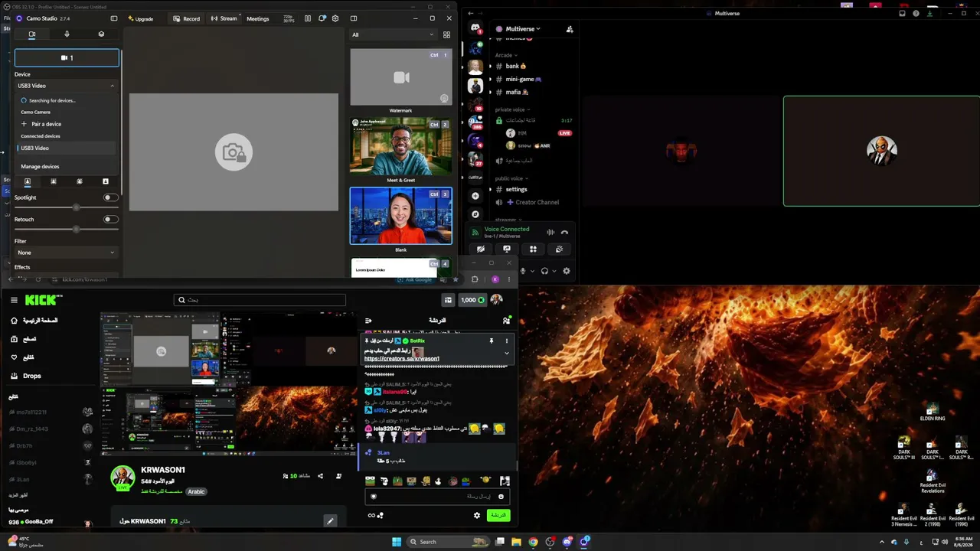Open Discord inbox icon
The width and height of the screenshot is (980, 551).
point(903,13)
